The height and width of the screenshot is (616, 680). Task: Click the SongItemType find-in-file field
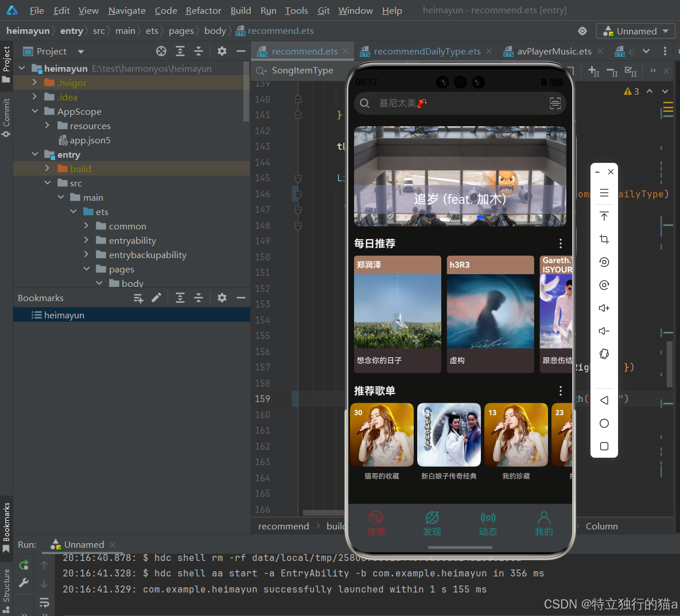304,70
